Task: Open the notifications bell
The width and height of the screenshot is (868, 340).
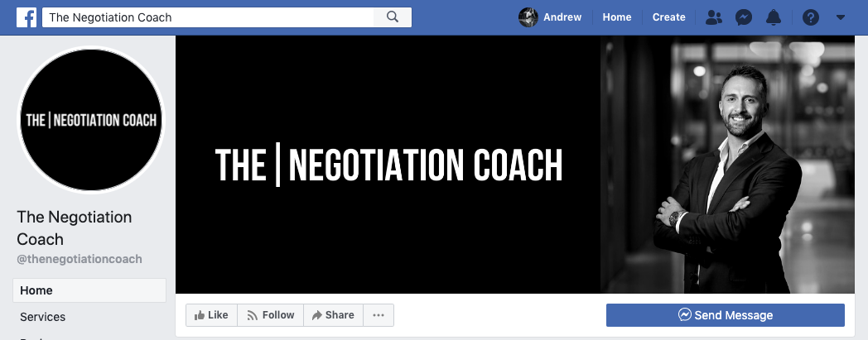Action: (774, 17)
